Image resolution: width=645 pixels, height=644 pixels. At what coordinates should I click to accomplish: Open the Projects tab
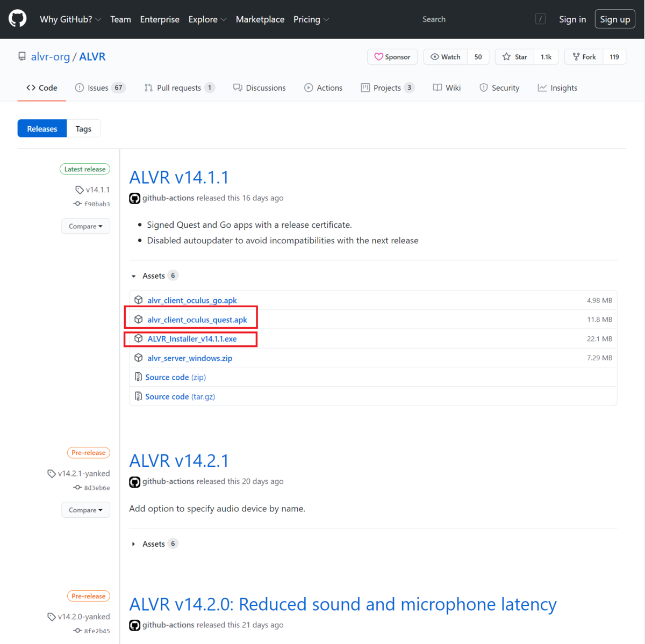pyautogui.click(x=388, y=88)
